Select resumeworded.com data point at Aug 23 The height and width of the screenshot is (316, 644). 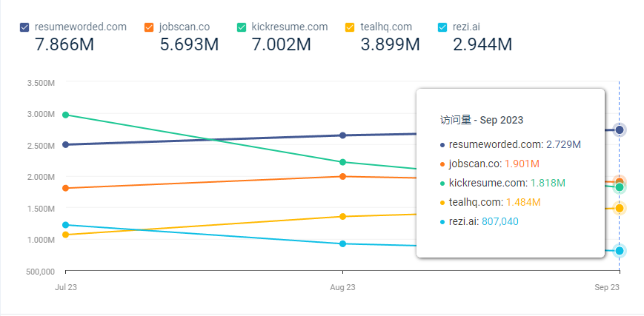(342, 135)
